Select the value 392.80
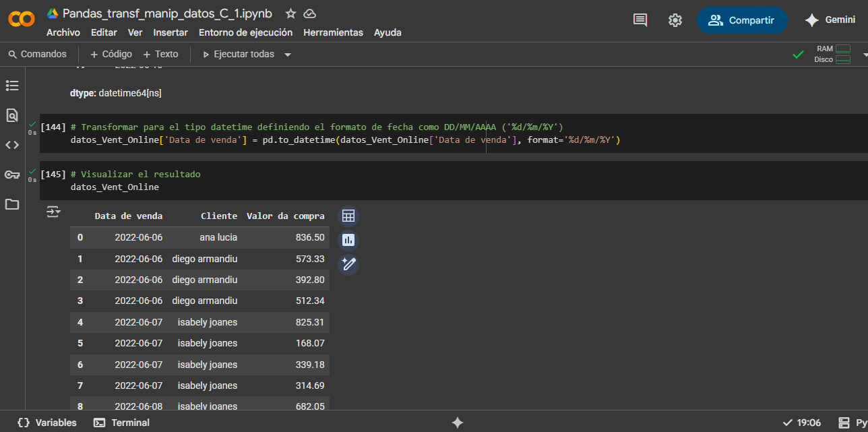 click(310, 280)
